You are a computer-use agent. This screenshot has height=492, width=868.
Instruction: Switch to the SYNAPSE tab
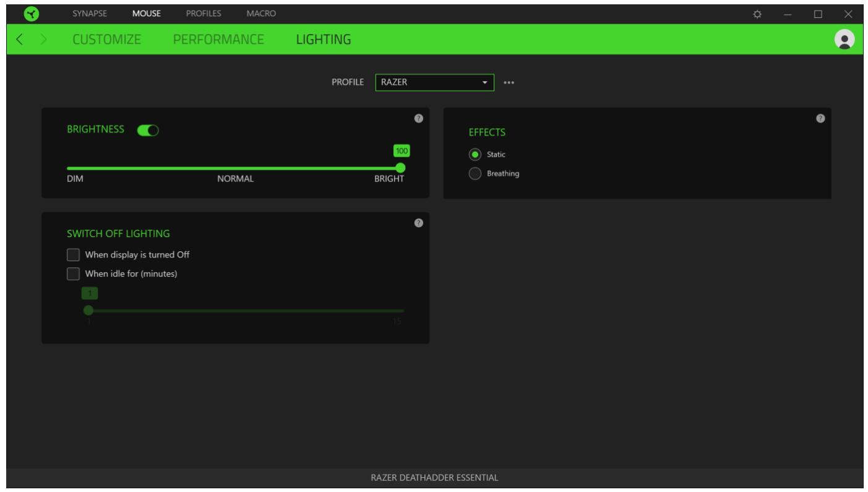[90, 13]
